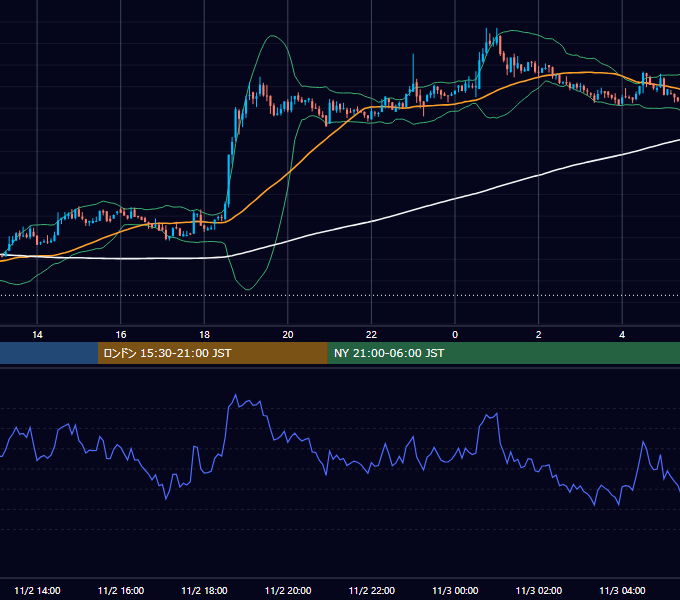Viewport: 680px width, 600px height.
Task: Click the ロンドン 15:30-21:00 JST session bar
Action: pyautogui.click(x=212, y=353)
